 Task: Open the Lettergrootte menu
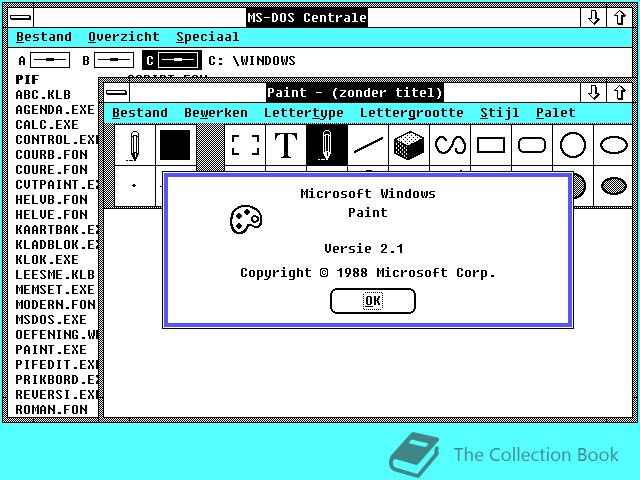pos(411,113)
